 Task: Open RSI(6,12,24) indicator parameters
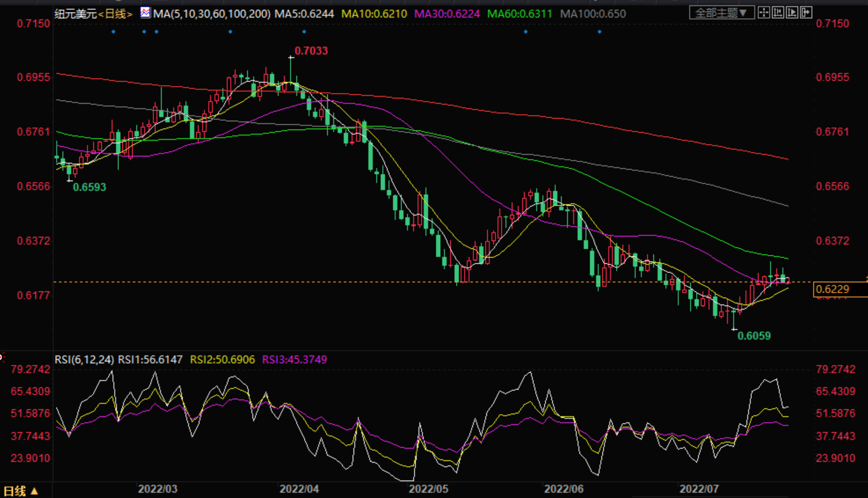84,360
